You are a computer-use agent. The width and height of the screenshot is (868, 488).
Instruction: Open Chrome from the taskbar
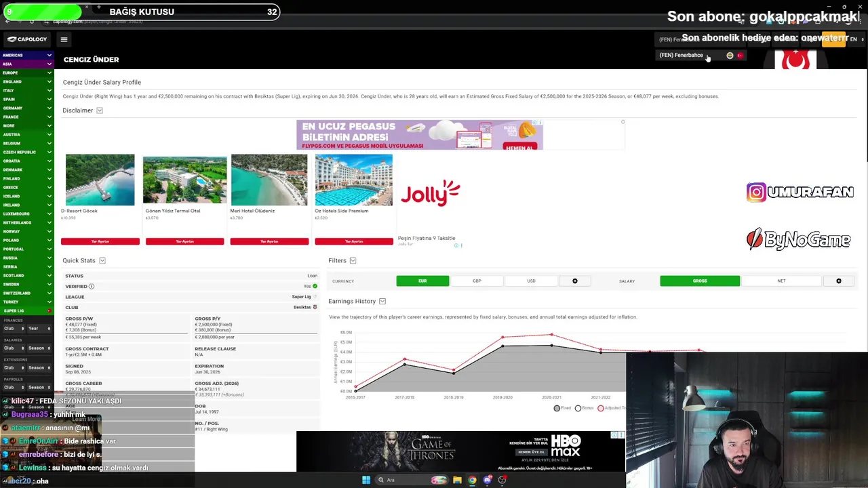coord(472,480)
